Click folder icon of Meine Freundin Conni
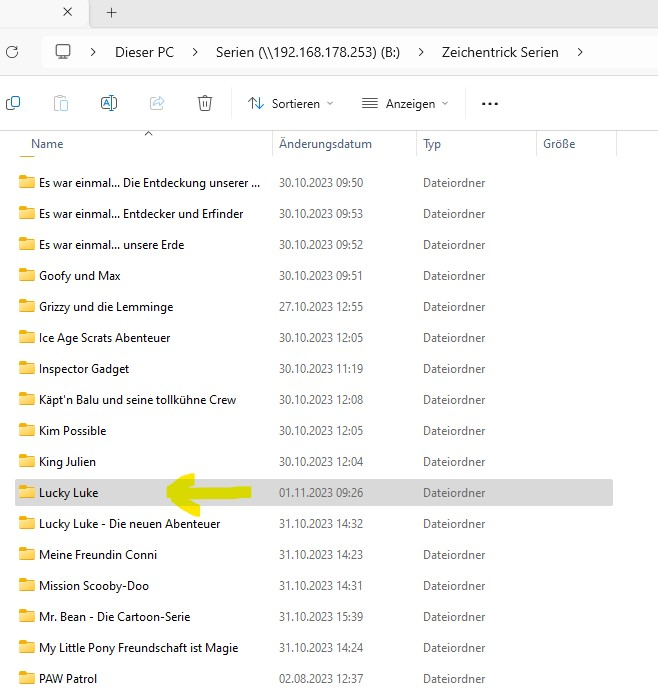The height and width of the screenshot is (692, 658). coord(26,554)
